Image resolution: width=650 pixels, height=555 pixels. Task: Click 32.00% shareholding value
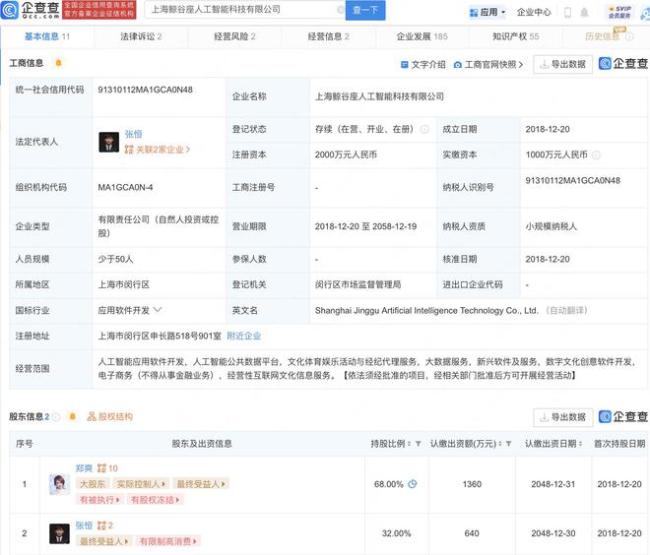click(396, 533)
